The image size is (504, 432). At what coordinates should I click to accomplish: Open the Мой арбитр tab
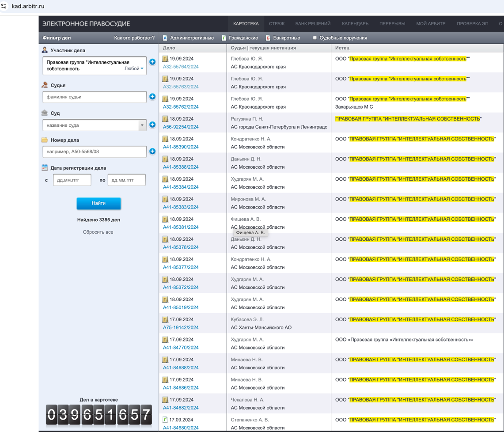431,23
